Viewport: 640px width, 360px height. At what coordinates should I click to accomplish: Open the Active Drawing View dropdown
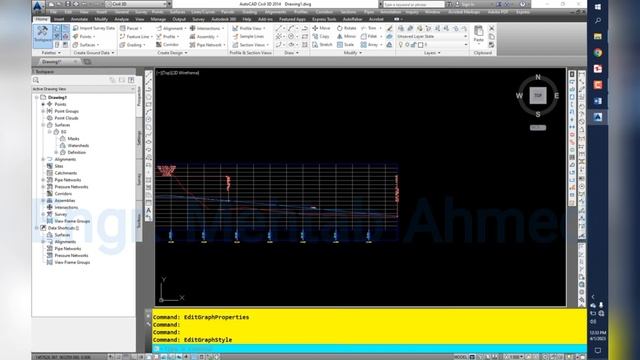(84, 89)
